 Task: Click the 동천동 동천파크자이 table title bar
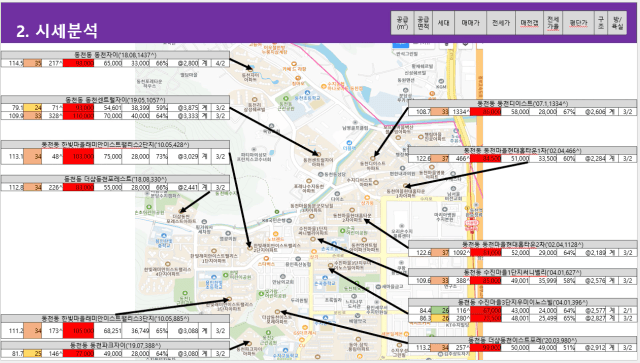(x=115, y=345)
